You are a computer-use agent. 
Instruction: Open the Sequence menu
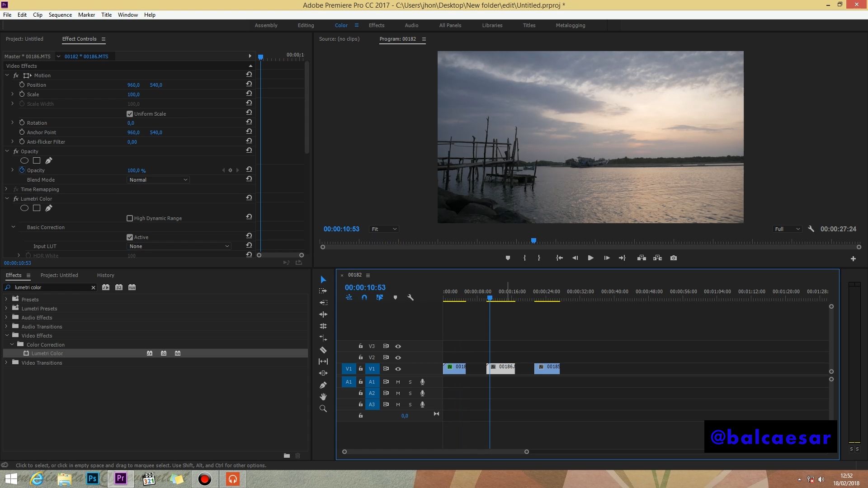click(x=60, y=14)
